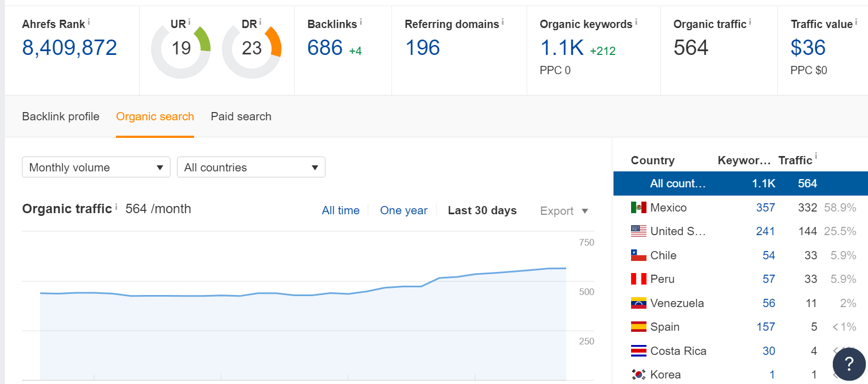This screenshot has height=384, width=868.
Task: Click the info icon next to Ahrefs Rank
Action: [x=89, y=22]
